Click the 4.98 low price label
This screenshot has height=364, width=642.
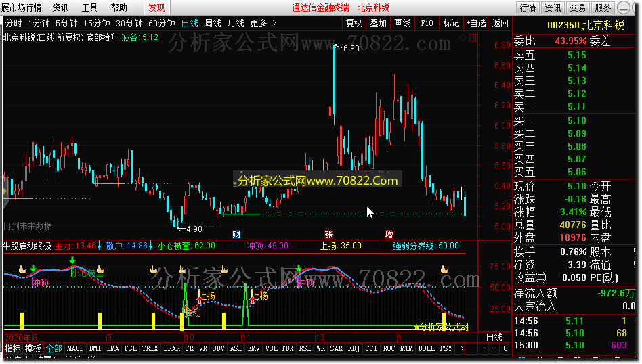point(194,229)
